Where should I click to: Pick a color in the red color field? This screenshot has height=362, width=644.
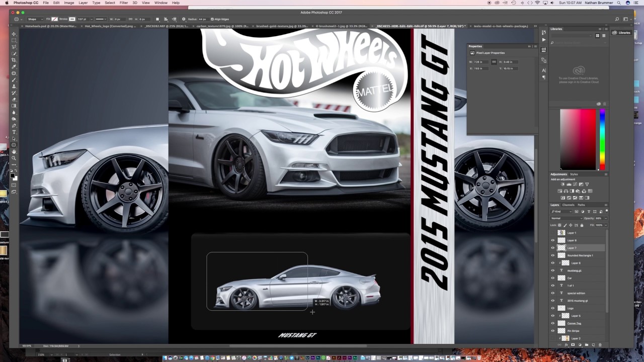(578, 139)
